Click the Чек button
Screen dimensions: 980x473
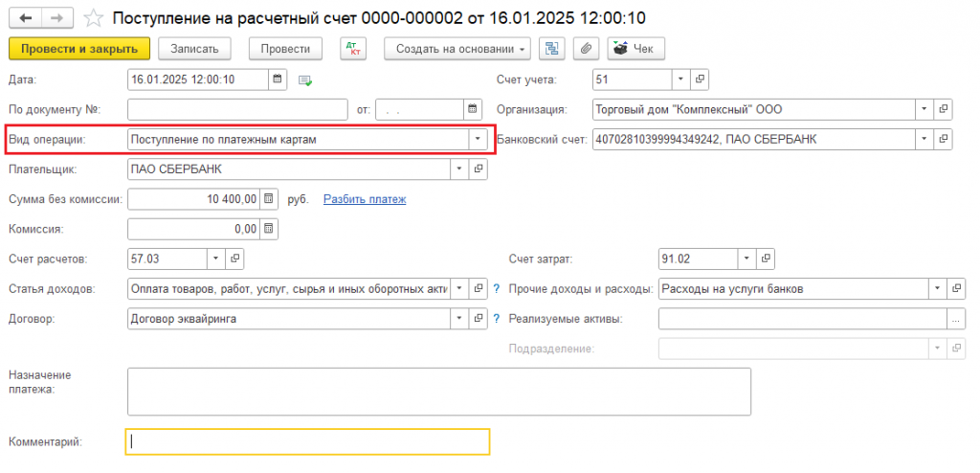[x=635, y=48]
